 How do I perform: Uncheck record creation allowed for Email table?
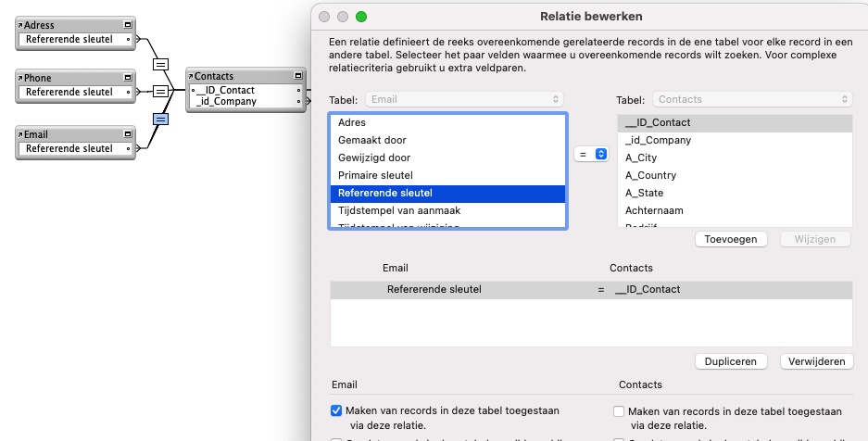tap(336, 410)
